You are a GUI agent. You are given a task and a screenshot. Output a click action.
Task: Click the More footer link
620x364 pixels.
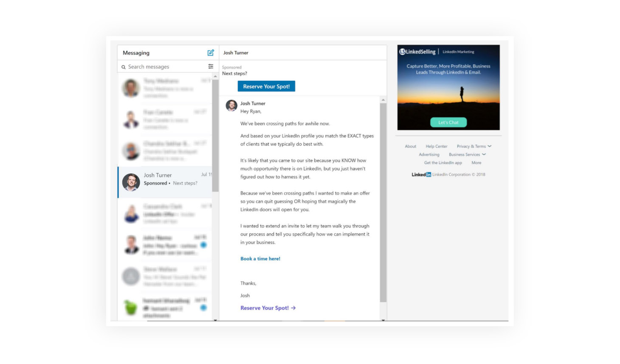(476, 163)
